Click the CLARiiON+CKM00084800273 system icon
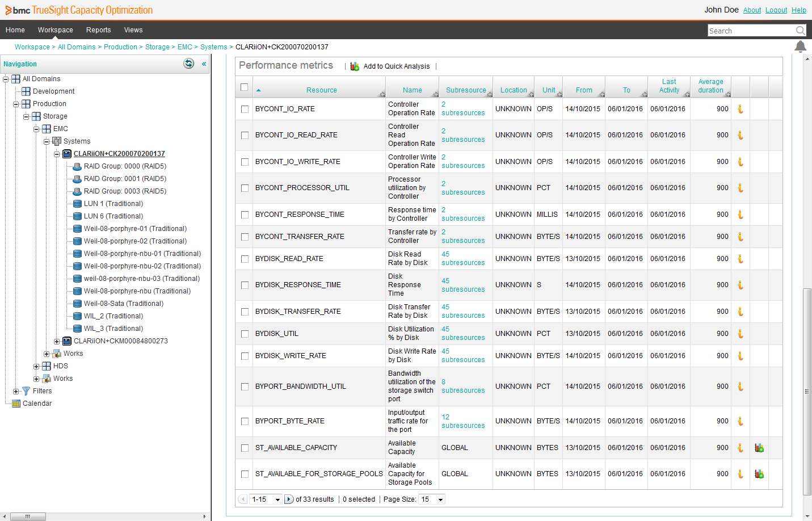The image size is (812, 521). click(x=67, y=341)
